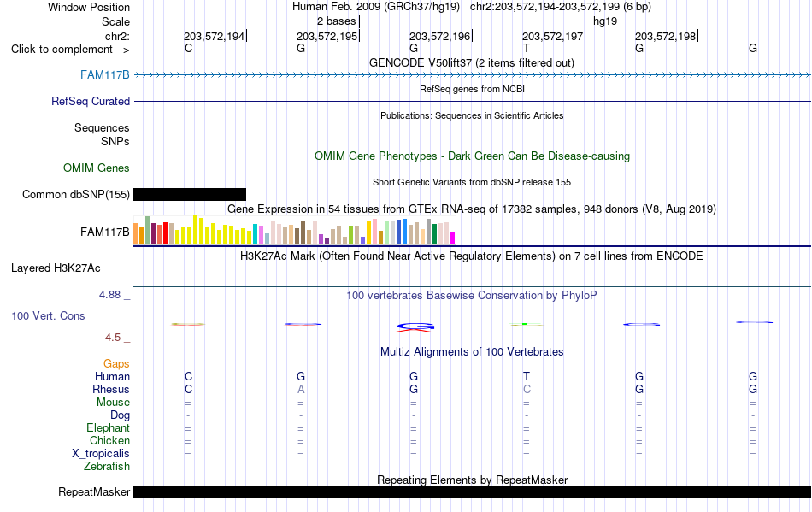
Task: Click the magenta last bar in GTEx chart
Action: [x=453, y=238]
